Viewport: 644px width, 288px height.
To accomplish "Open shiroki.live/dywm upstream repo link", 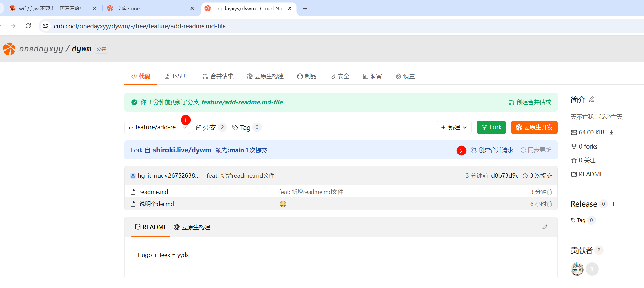I will coord(182,150).
